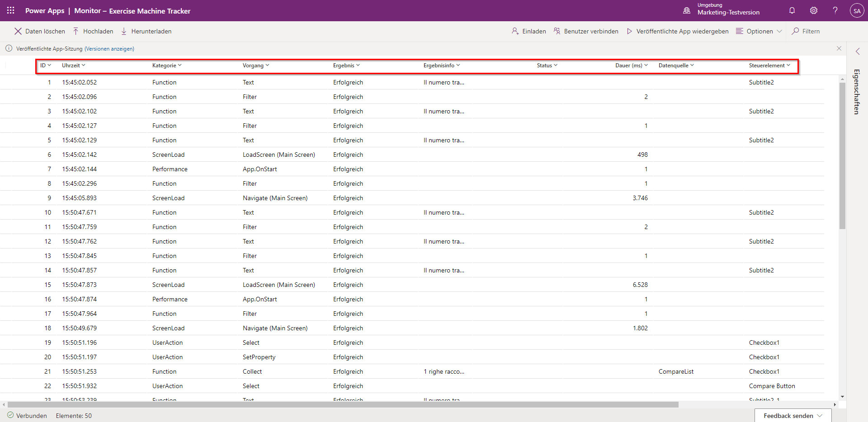
Task: Dismiss the session info banner
Action: (839, 48)
